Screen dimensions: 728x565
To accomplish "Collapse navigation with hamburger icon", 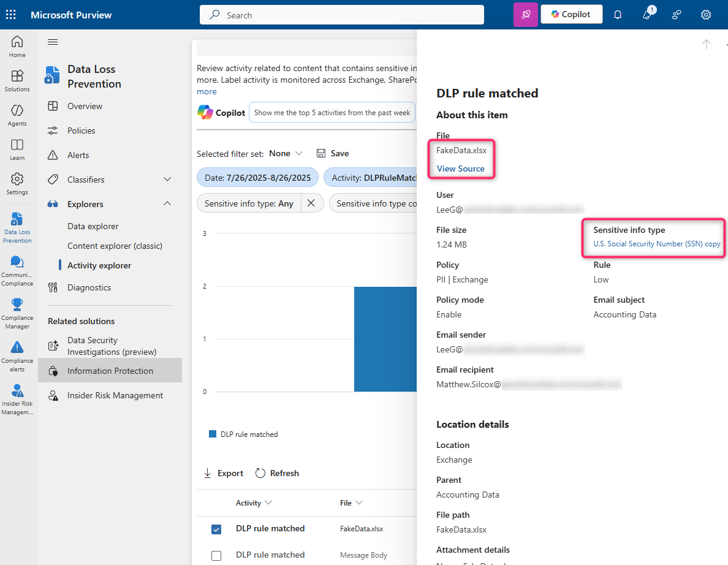I will point(53,42).
